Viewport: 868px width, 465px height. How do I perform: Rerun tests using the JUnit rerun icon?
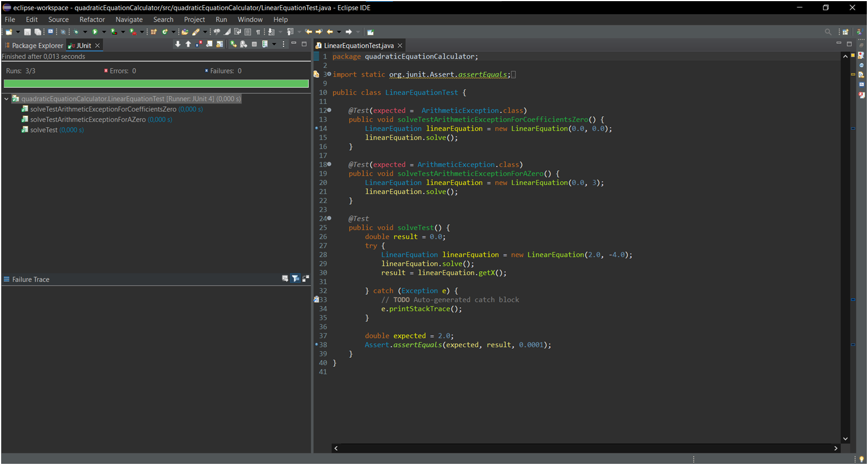point(234,44)
